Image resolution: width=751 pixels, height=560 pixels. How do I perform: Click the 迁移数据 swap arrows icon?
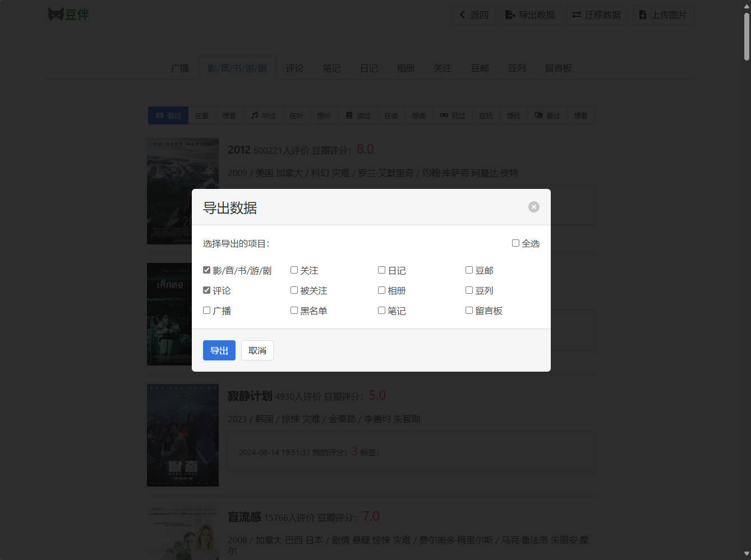(x=576, y=15)
